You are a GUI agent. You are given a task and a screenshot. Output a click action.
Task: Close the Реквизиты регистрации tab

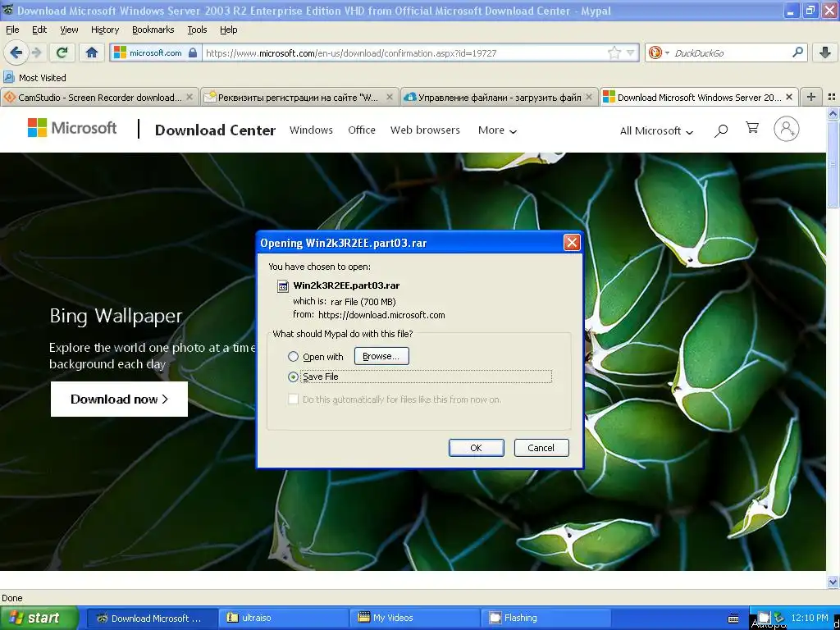click(x=390, y=97)
